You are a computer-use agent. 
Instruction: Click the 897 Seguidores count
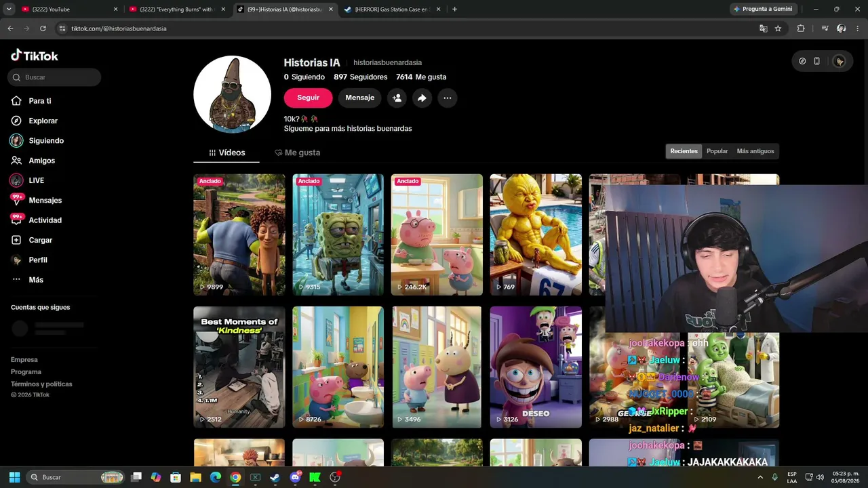click(360, 77)
